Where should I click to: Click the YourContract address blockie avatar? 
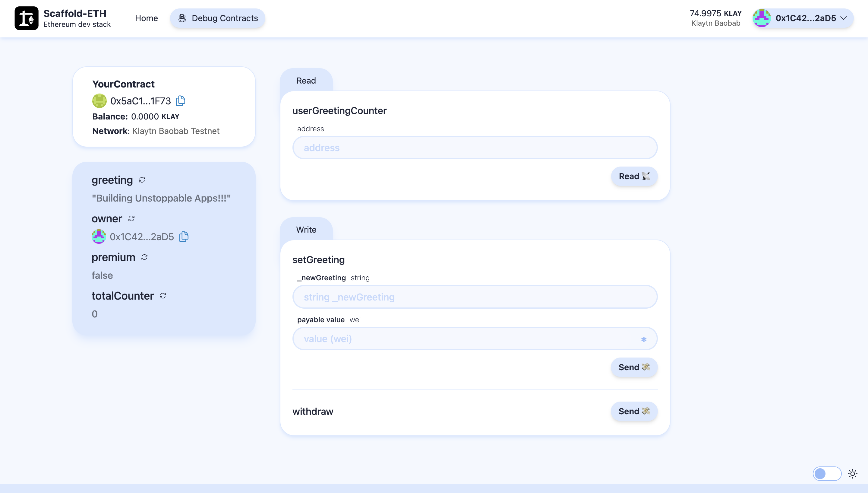[x=99, y=100]
